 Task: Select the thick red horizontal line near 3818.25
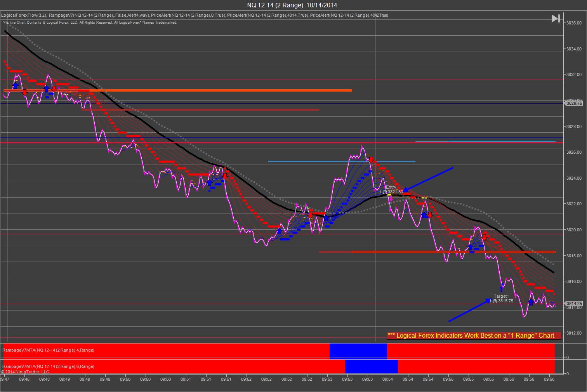tap(453, 252)
